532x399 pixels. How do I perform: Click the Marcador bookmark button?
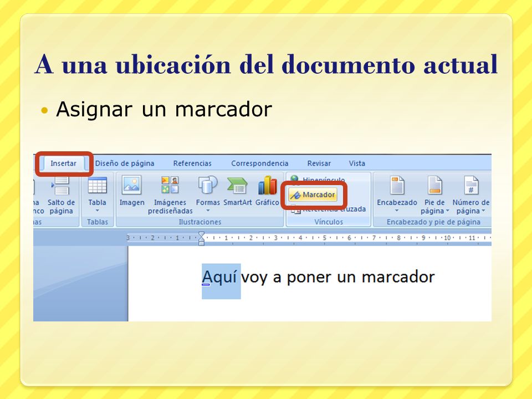[313, 195]
